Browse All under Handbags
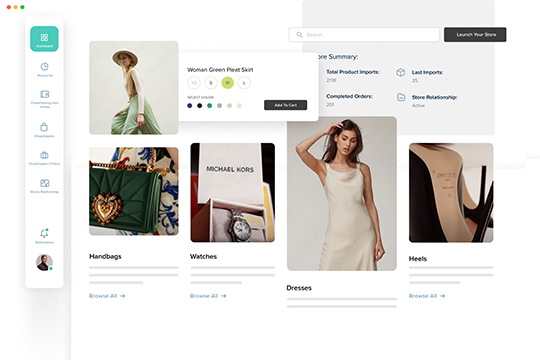This screenshot has height=360, width=540. (107, 296)
